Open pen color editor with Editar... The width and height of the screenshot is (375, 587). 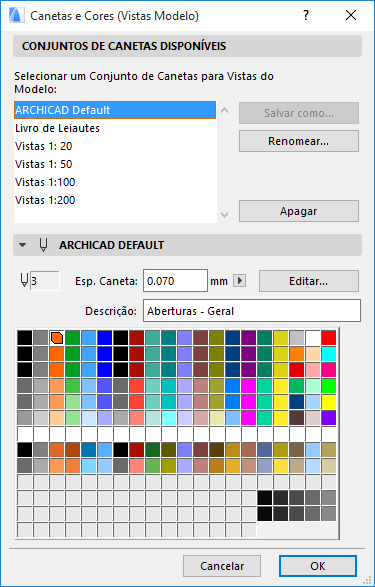(x=309, y=281)
